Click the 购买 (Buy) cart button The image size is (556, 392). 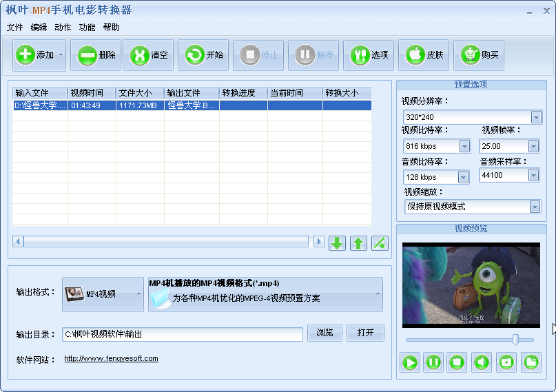[x=479, y=55]
